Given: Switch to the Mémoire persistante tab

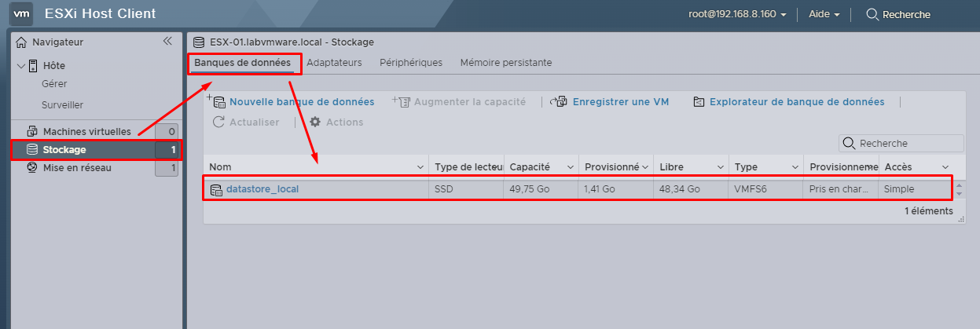Looking at the screenshot, I should point(506,62).
